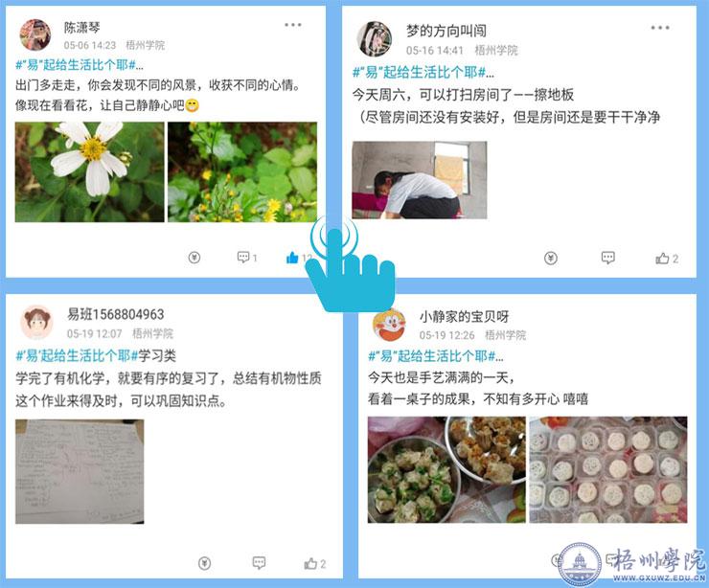Image resolution: width=709 pixels, height=588 pixels.
Task: Open three-dot menu on 陈潇琴's post
Action: point(292,25)
